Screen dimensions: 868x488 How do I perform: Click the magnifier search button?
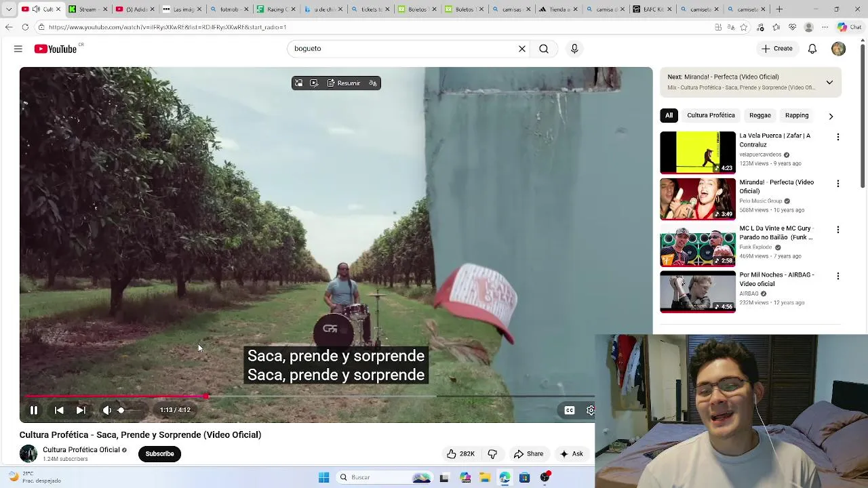[x=544, y=49]
